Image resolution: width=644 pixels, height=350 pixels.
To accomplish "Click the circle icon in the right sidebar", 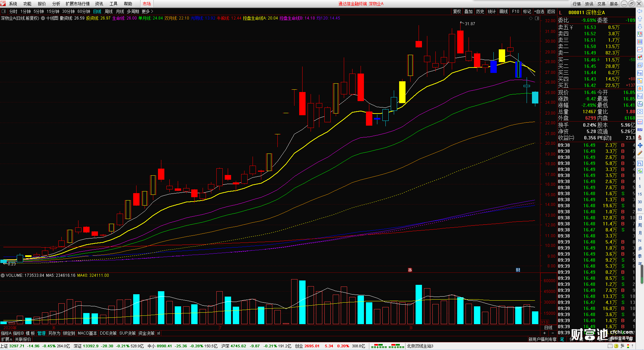I will point(640,112).
